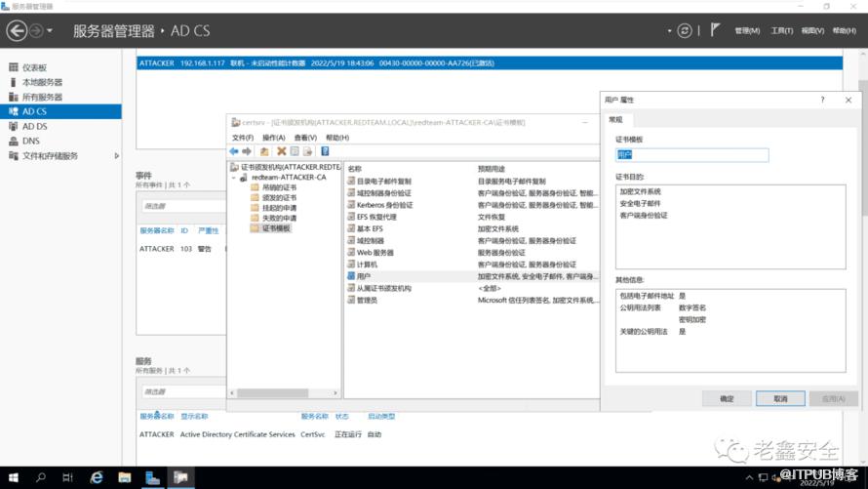Open 颁发的证书 folder in tree
868x489 pixels.
point(279,198)
